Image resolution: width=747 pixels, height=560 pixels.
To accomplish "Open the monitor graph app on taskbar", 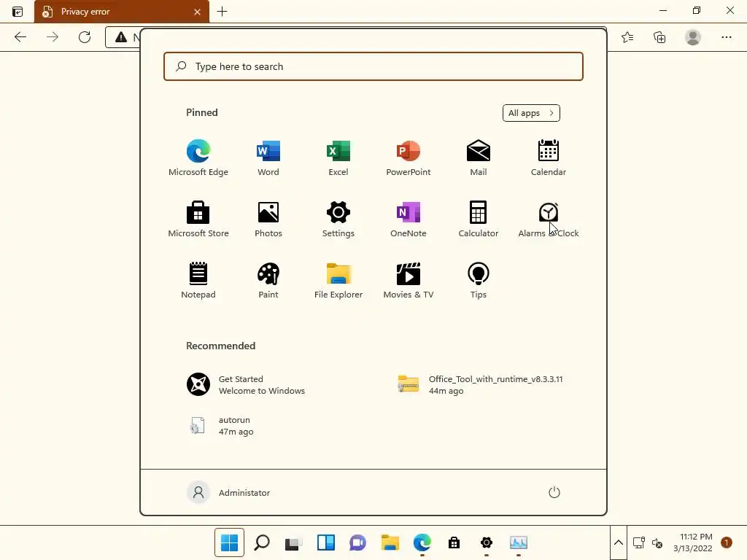I will click(x=519, y=542).
